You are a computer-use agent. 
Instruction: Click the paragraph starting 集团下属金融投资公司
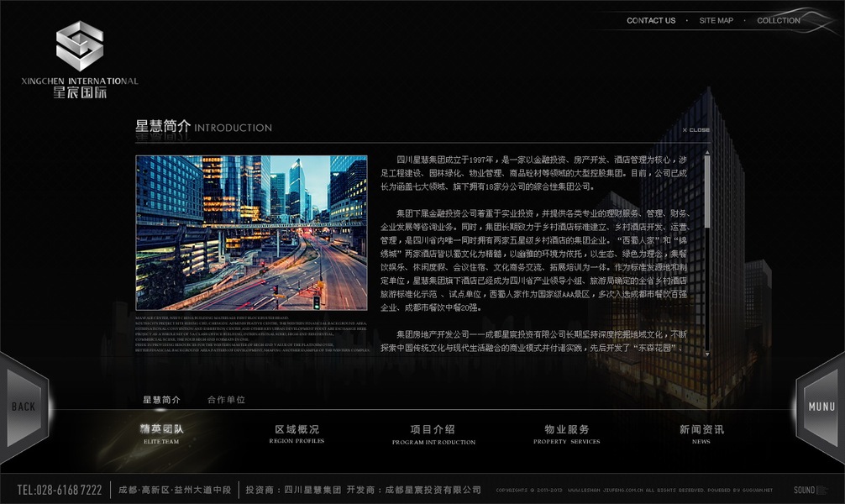coord(534,260)
